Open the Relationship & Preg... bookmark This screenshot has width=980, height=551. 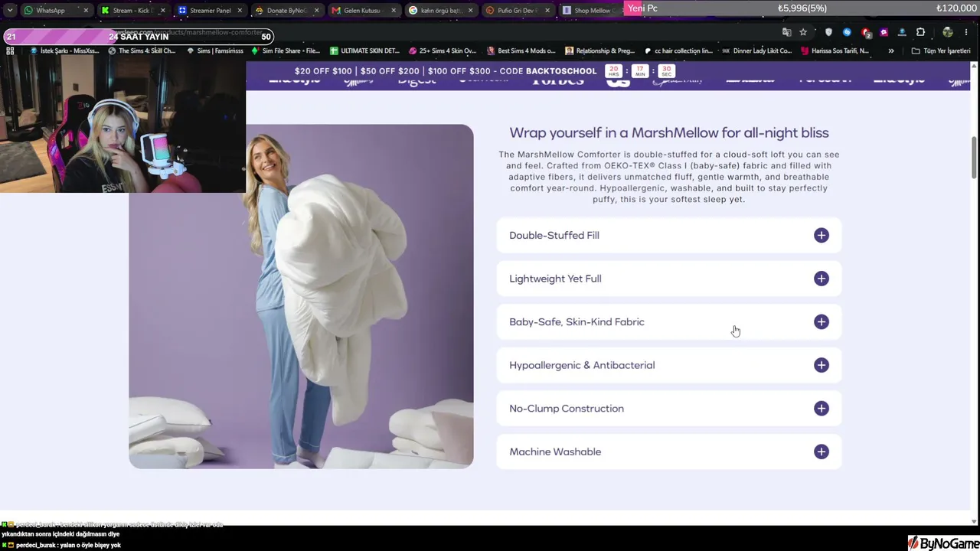pos(600,51)
